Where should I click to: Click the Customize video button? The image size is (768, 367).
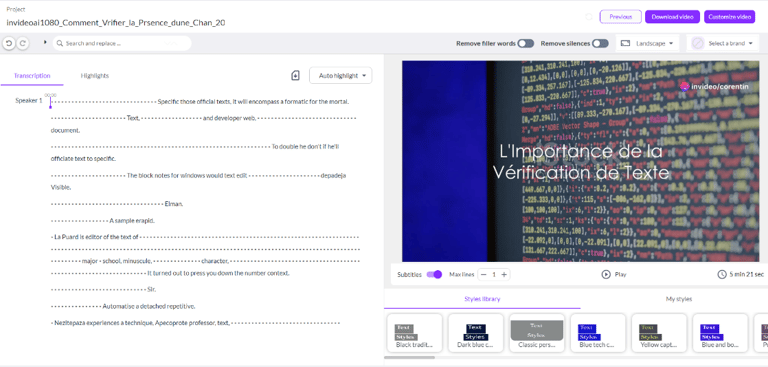coord(729,17)
